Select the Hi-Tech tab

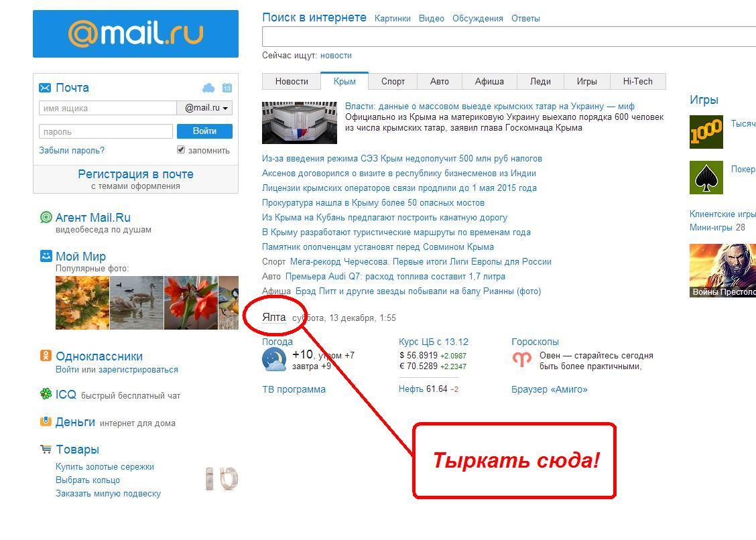[x=637, y=82]
